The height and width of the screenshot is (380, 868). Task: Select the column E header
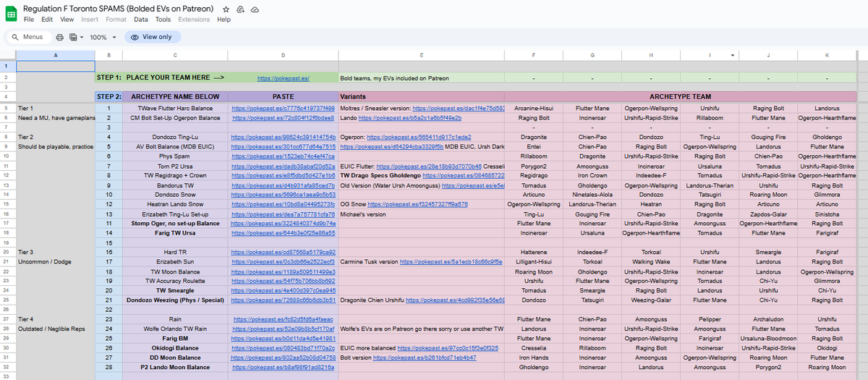[421, 55]
